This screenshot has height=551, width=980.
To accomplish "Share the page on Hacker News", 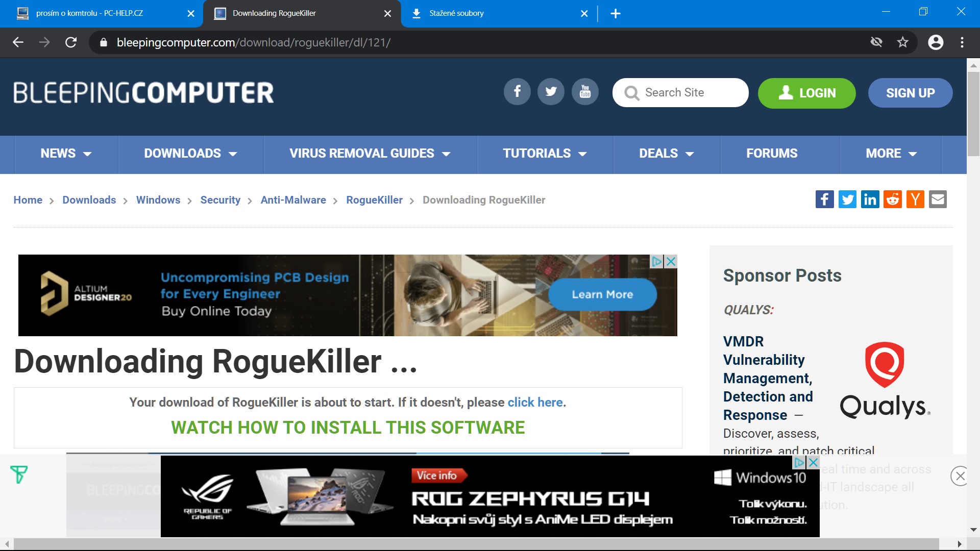I will coord(915,199).
